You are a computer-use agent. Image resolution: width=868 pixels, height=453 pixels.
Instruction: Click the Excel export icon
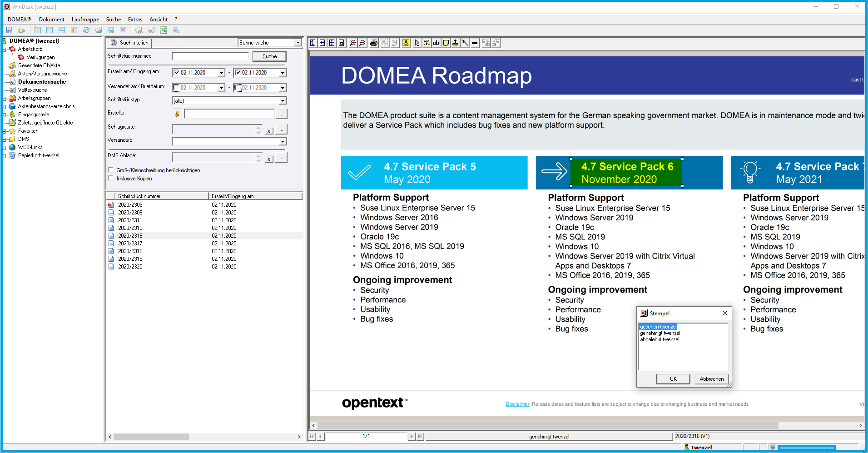tap(164, 30)
